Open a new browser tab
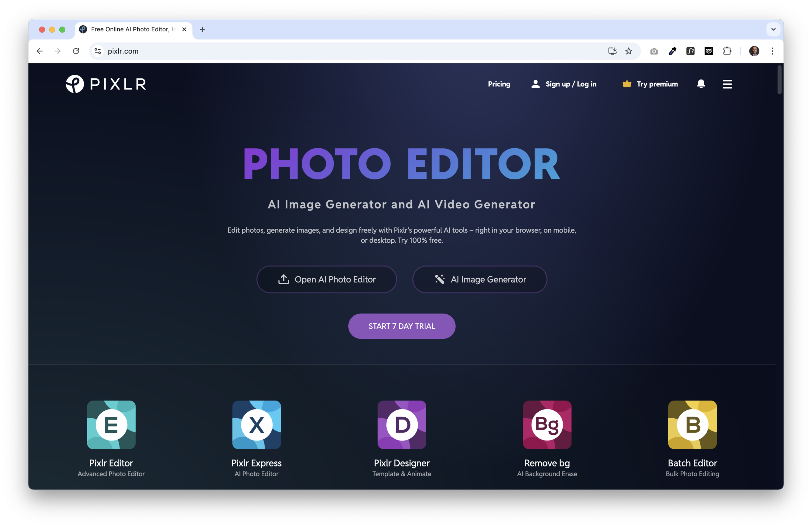The height and width of the screenshot is (527, 812). coord(202,29)
